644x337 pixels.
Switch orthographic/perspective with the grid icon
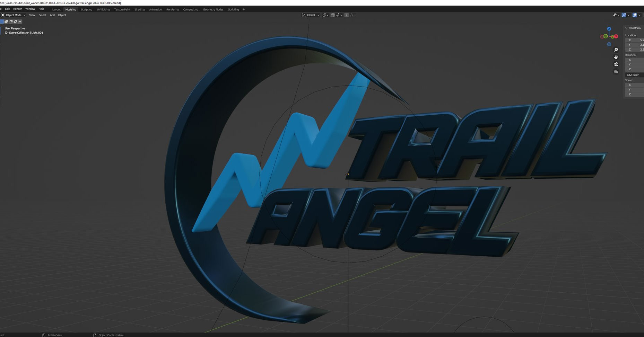tap(616, 72)
